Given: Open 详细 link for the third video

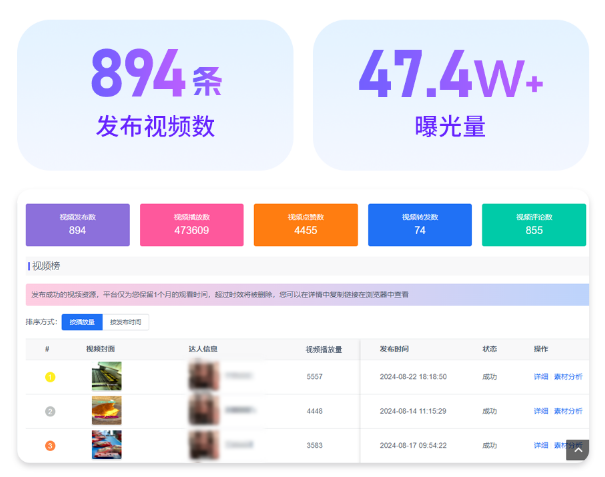Looking at the screenshot, I should click(x=541, y=445).
